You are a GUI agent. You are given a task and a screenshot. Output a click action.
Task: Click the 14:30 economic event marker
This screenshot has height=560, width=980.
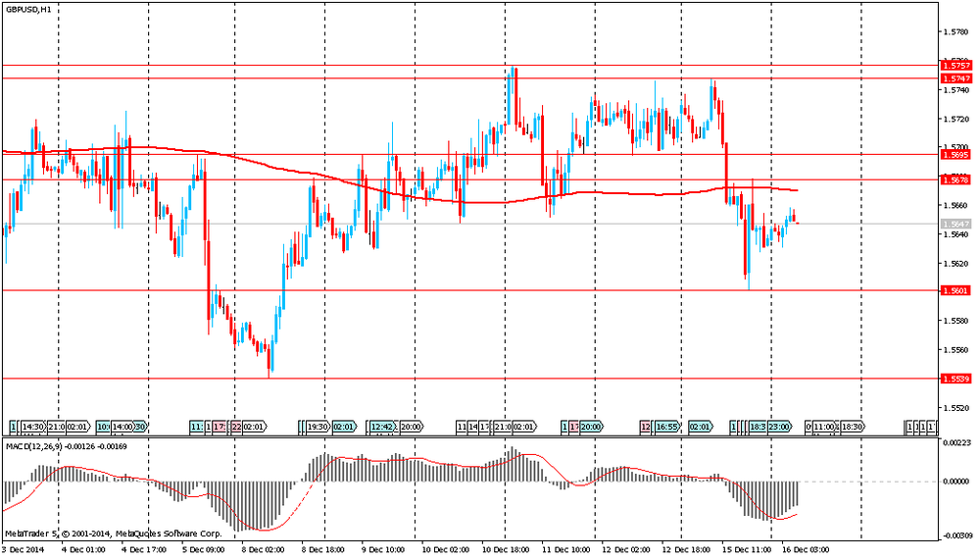[32, 427]
